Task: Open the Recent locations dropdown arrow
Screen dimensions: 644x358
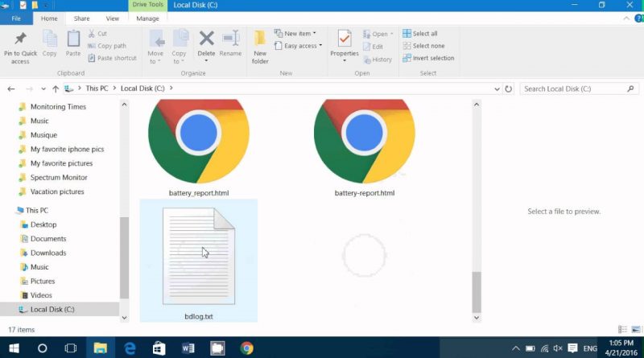Action: 43,88
